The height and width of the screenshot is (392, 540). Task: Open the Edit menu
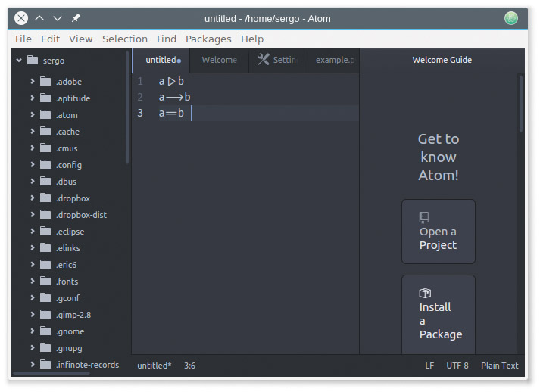coord(50,39)
